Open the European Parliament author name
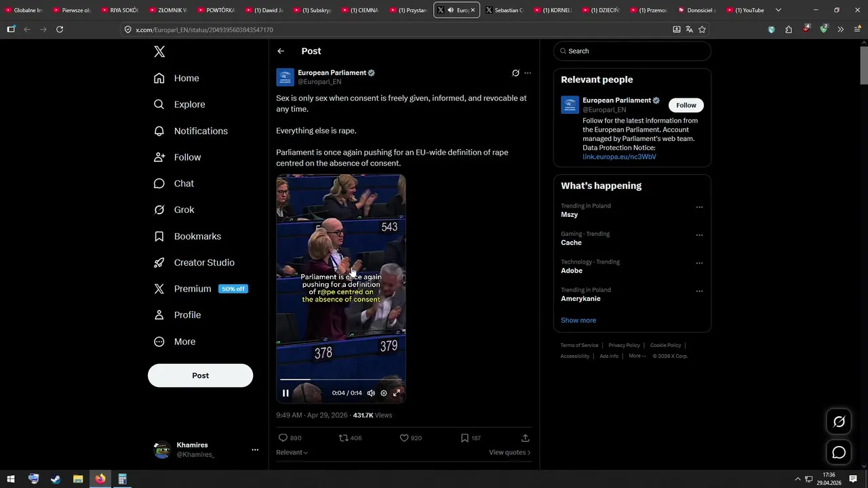868x488 pixels. coord(332,73)
